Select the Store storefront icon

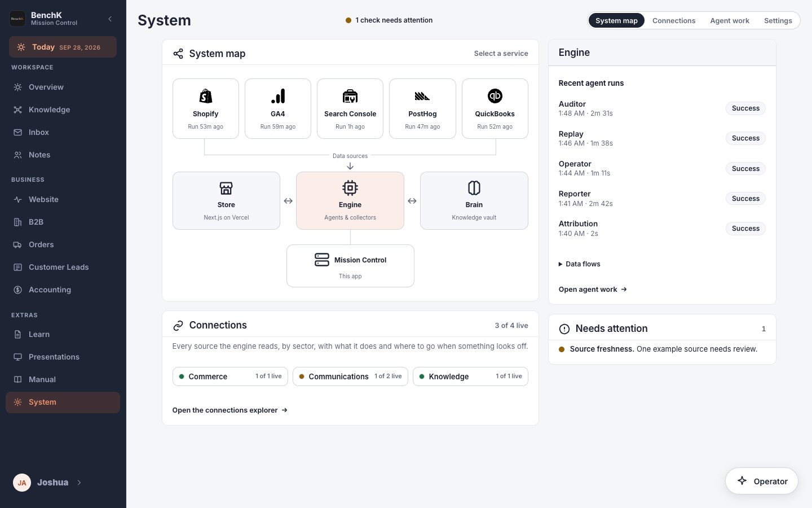[226, 188]
